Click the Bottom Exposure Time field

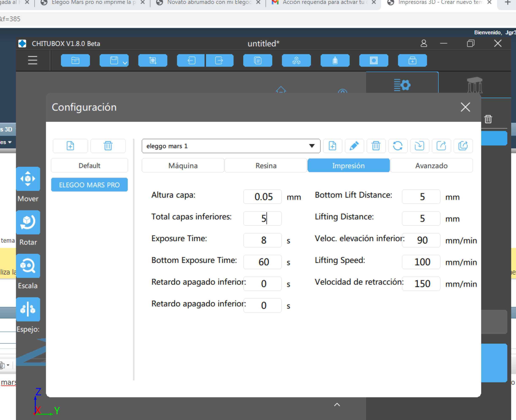[262, 262]
